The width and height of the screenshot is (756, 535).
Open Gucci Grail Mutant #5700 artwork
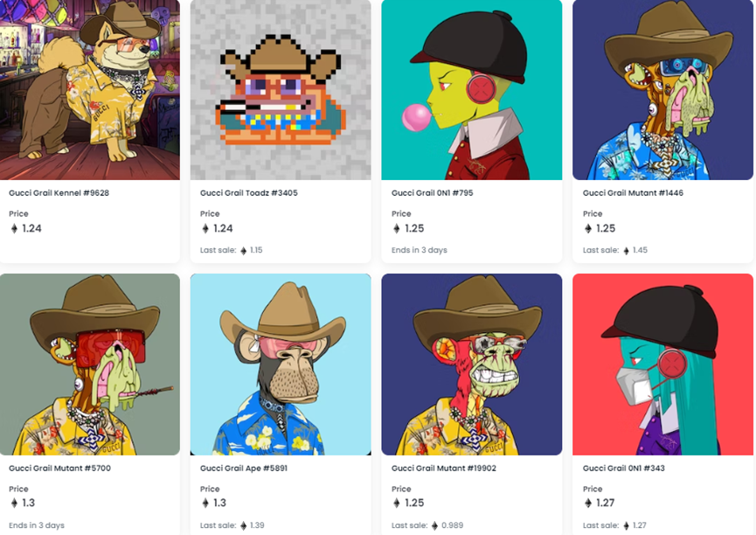pos(90,365)
